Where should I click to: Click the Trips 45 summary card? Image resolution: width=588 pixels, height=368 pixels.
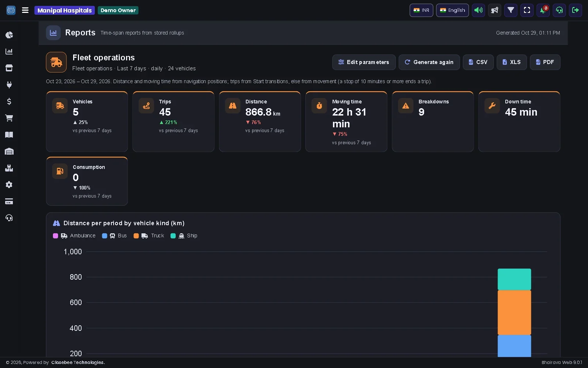pyautogui.click(x=173, y=121)
